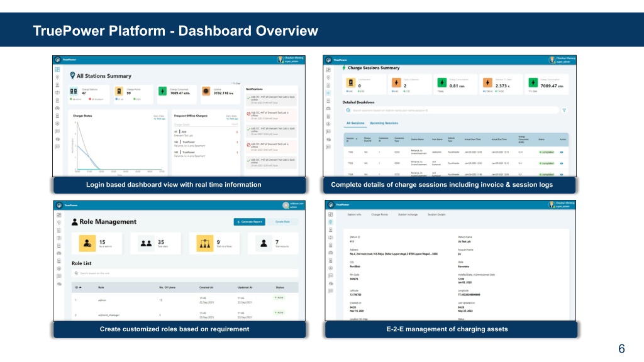Click the Generate Report button
The height and width of the screenshot is (362, 644).
click(249, 222)
